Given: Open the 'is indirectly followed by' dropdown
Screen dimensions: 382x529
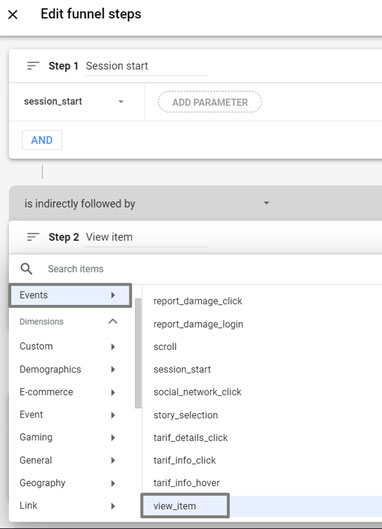Looking at the screenshot, I should click(147, 203).
